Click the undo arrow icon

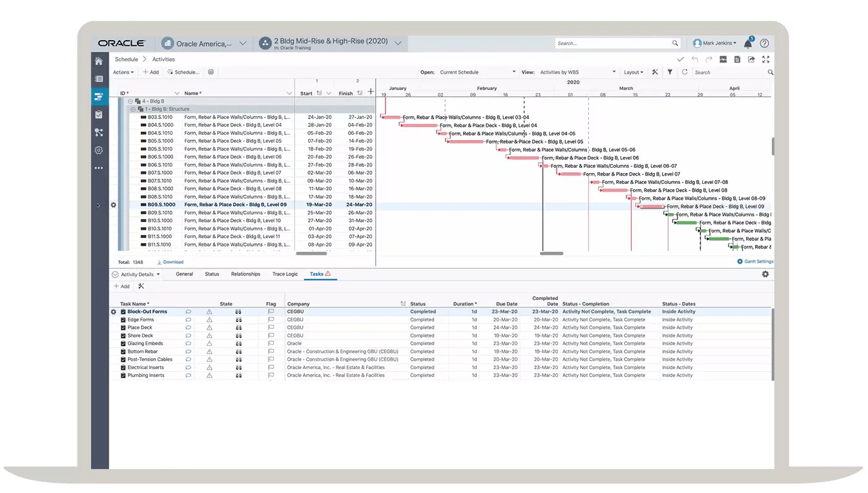pos(695,59)
